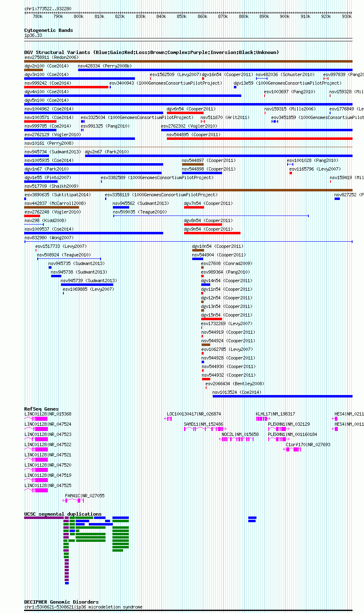
Task: Select variant nsv1004962 (Coe2014)
Action: coord(49,109)
